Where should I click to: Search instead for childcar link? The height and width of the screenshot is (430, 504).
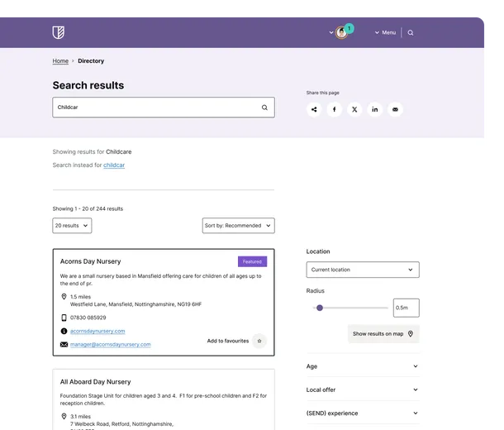pos(114,165)
